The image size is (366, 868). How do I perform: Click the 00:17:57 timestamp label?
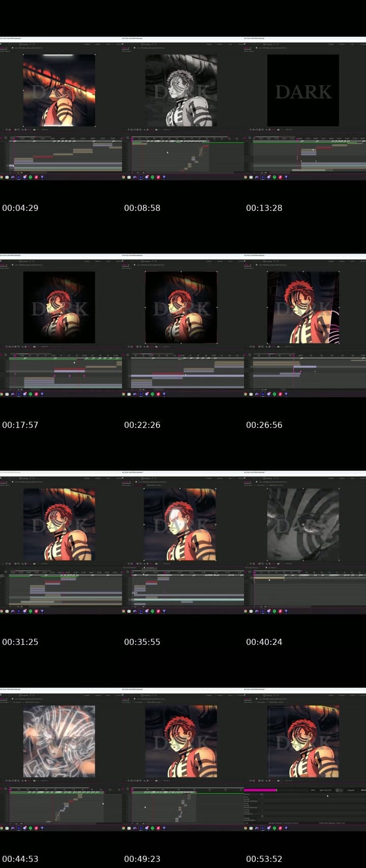[20, 425]
